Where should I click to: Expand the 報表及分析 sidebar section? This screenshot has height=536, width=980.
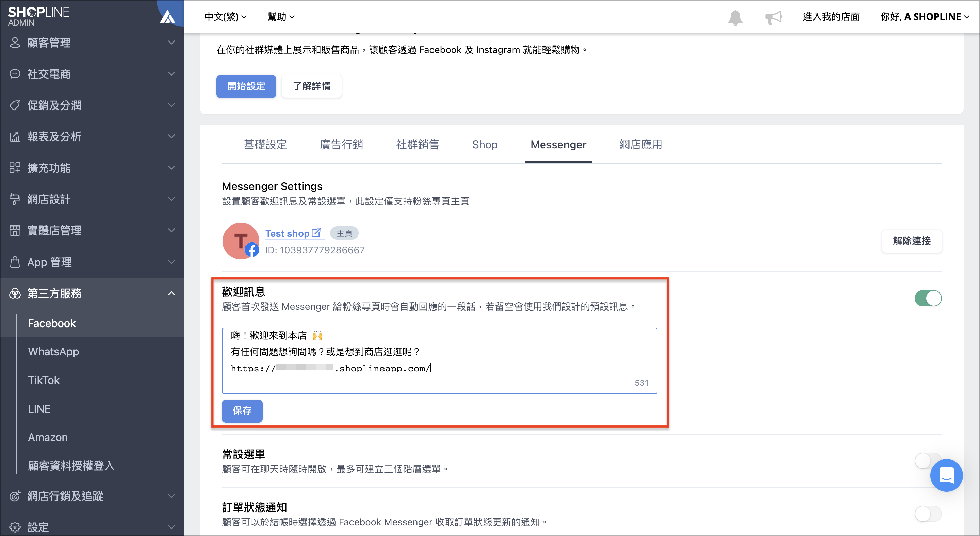92,136
